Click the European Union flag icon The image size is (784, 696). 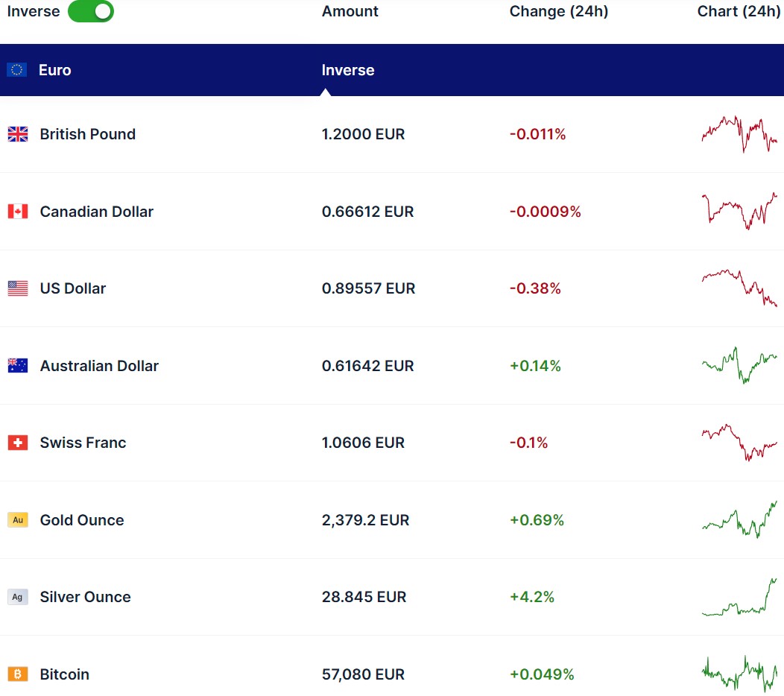tap(17, 70)
